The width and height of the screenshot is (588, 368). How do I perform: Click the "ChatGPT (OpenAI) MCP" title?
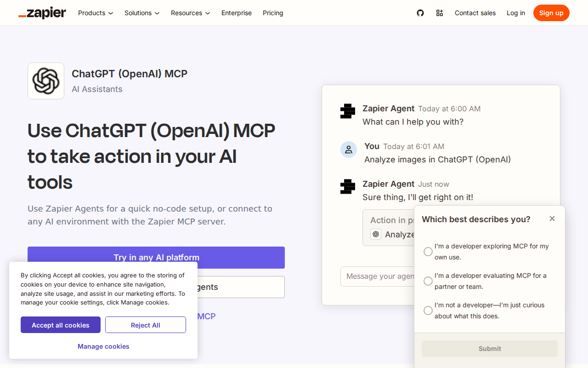click(x=130, y=74)
